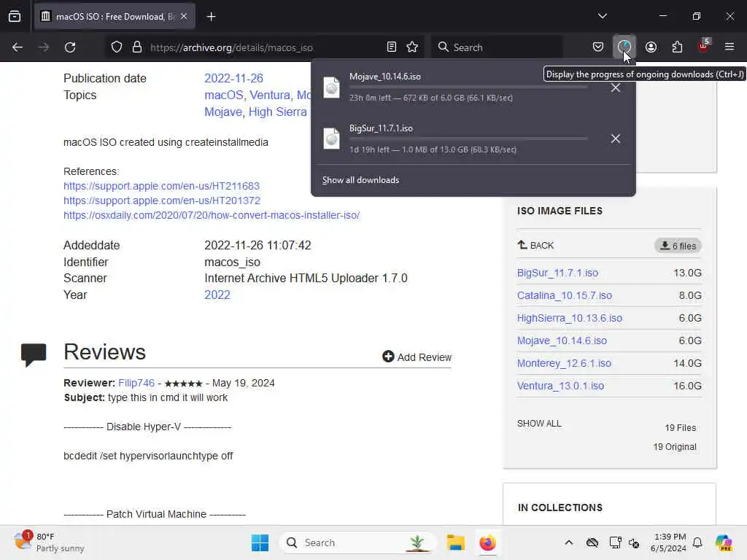747x560 pixels.
Task: Open File Explorer from taskbar
Action: click(455, 542)
